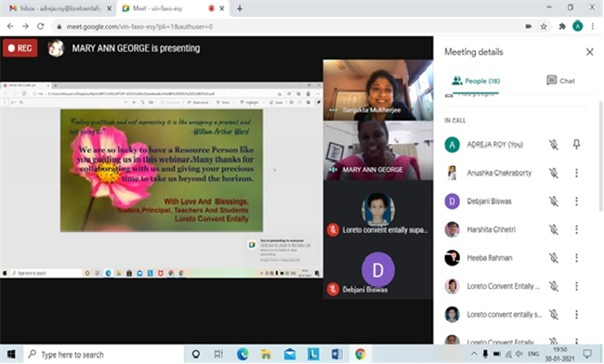Bookmark this page with the star icon
Image resolution: width=604 pixels, height=364 pixels.
click(x=544, y=27)
